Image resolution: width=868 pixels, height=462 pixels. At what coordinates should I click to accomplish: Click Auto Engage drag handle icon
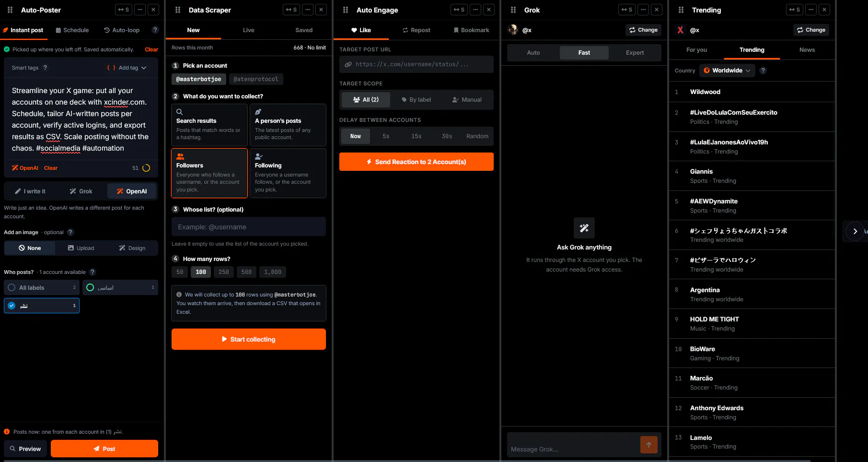(346, 10)
